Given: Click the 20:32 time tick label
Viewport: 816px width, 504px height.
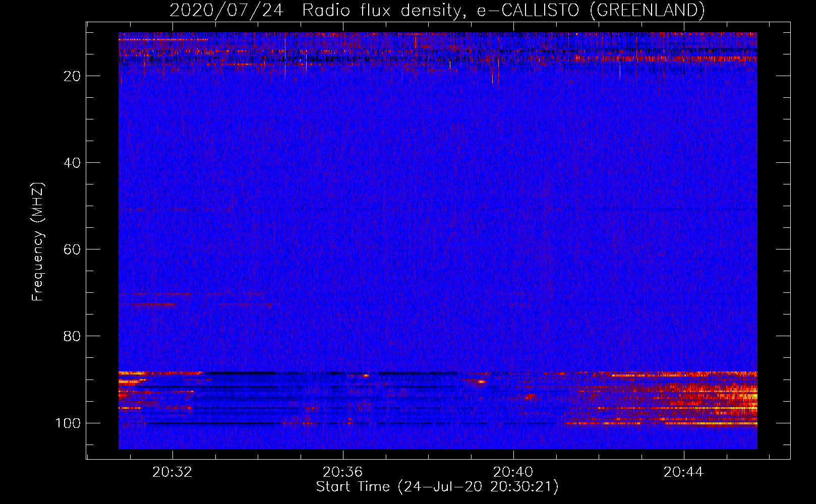Looking at the screenshot, I should (x=172, y=472).
